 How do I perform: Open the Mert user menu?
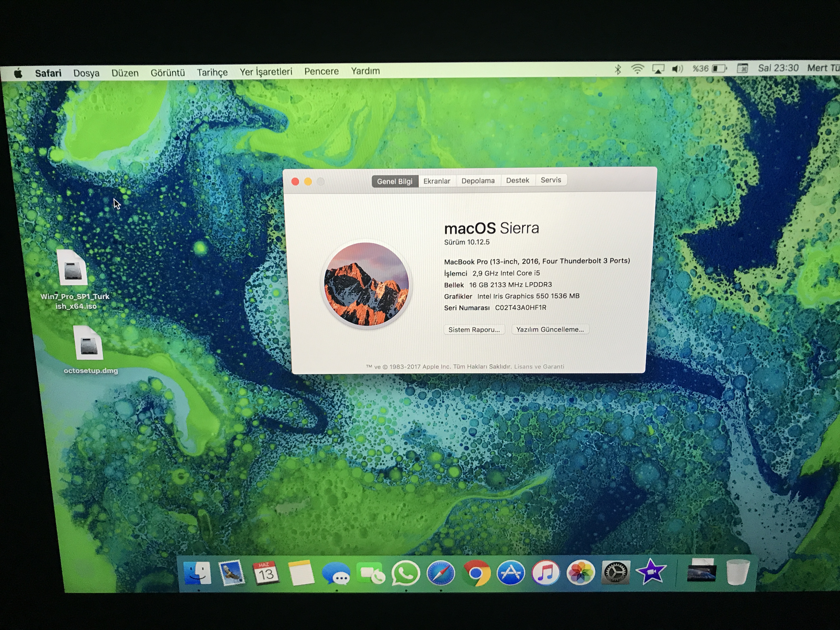[823, 68]
